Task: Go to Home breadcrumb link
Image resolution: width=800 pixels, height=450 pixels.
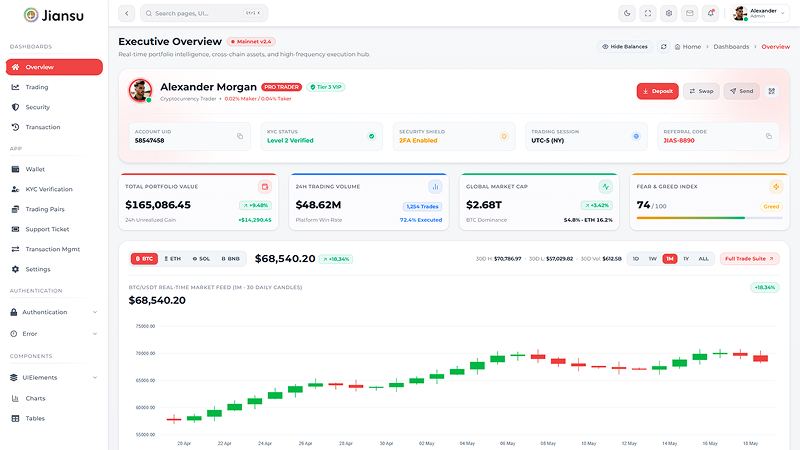Action: 688,46
